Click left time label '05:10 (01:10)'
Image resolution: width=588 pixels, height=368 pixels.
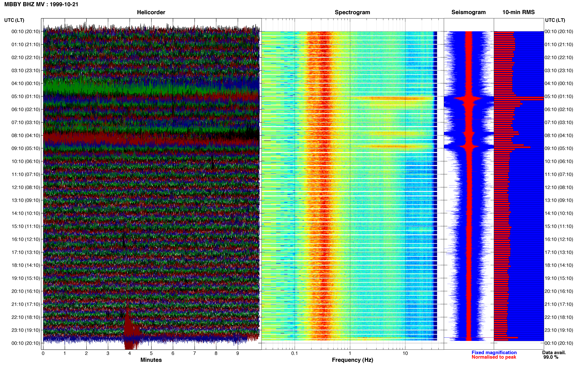26,96
